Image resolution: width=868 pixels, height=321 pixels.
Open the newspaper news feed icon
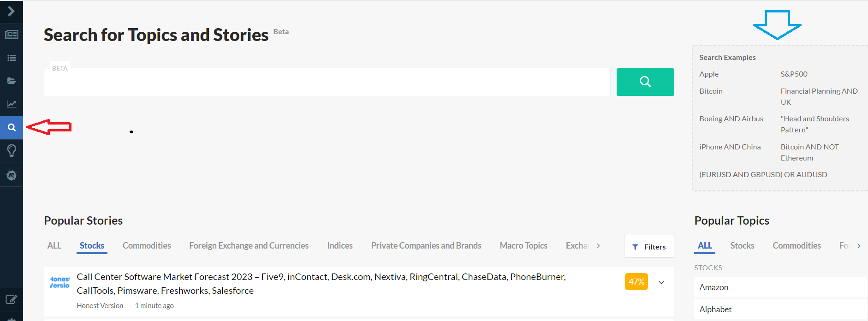pos(11,35)
